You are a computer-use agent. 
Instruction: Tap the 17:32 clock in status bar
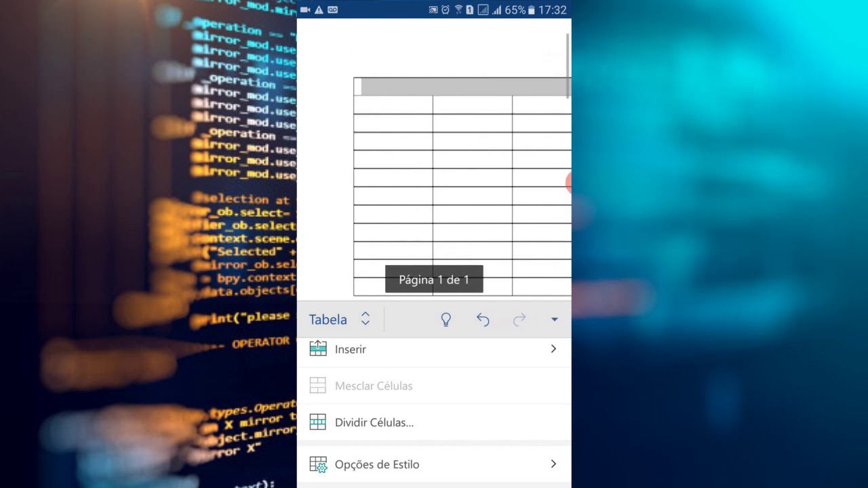(x=552, y=10)
